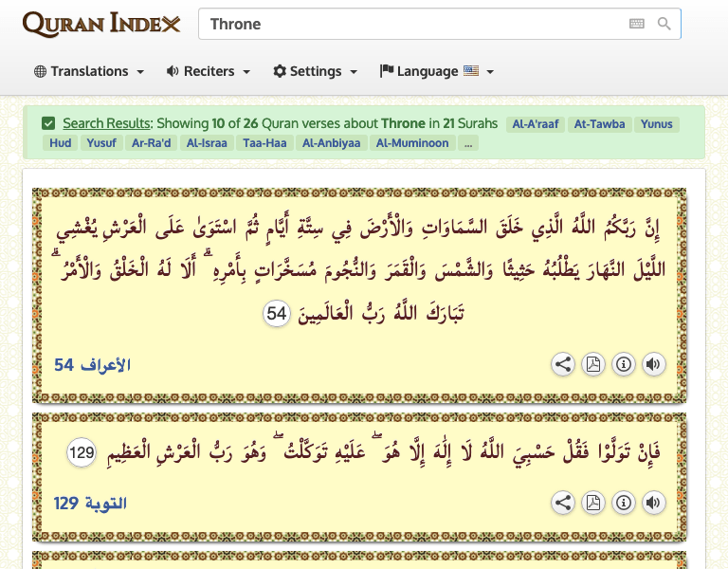Toggle the green Search Results checkbox
The height and width of the screenshot is (569, 728).
[48, 123]
